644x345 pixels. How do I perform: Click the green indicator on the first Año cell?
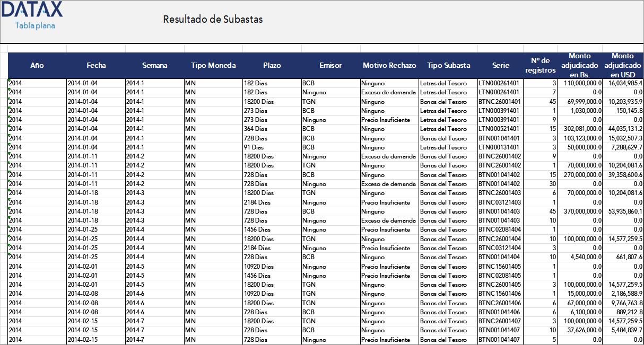pyautogui.click(x=9, y=81)
